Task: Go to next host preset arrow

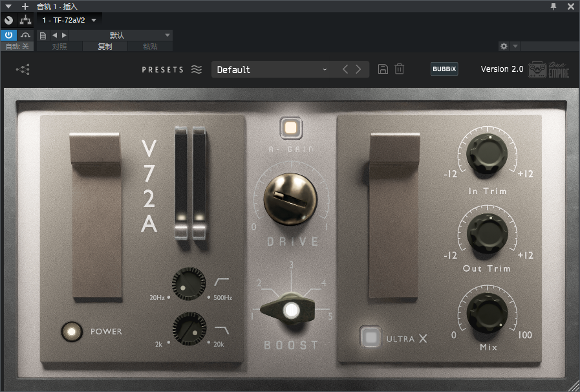Action: tap(65, 36)
